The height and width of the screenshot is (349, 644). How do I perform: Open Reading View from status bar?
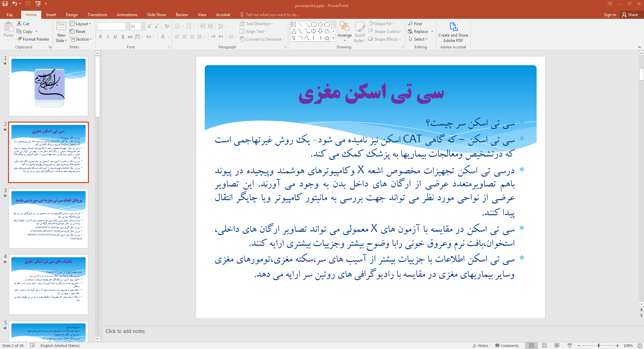[x=557, y=346]
